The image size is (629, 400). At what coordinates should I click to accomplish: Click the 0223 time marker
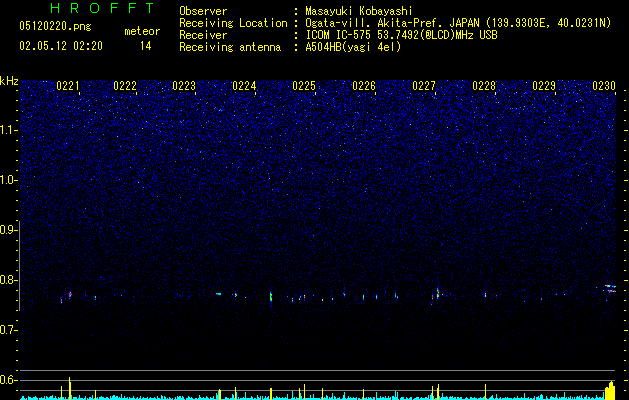tap(184, 86)
